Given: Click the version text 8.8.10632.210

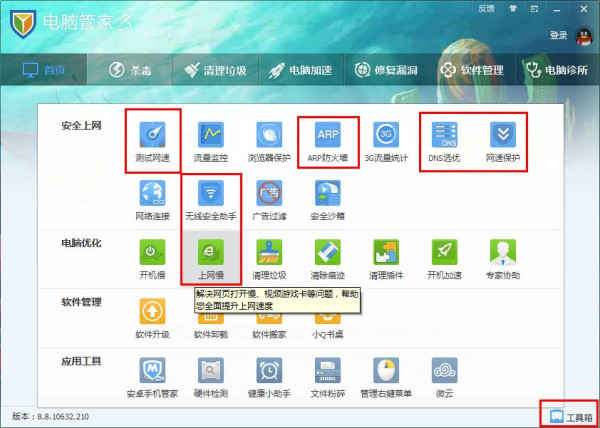Looking at the screenshot, I should pyautogui.click(x=62, y=416).
